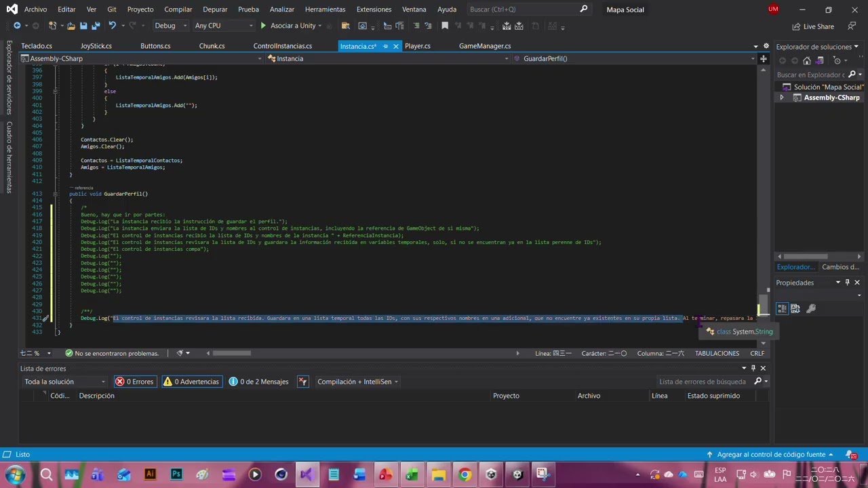Switch to the Player.cs tab
The height and width of the screenshot is (488, 868).
pyautogui.click(x=417, y=46)
